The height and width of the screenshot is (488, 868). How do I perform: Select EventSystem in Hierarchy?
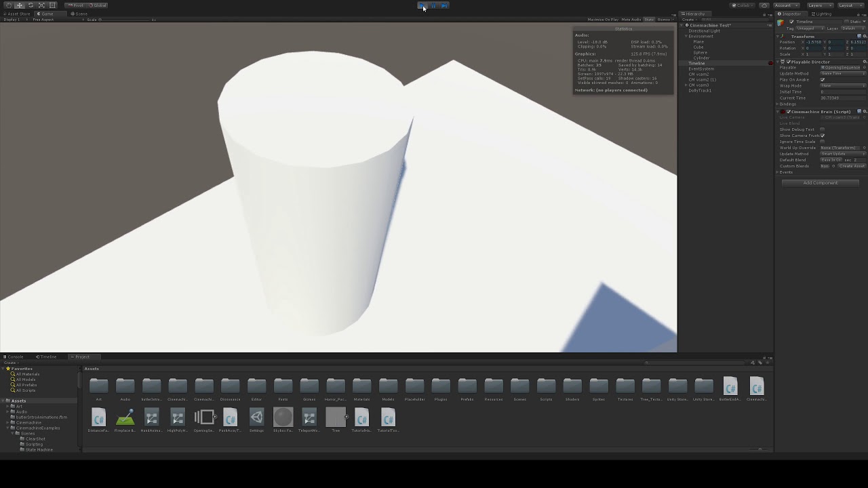tap(701, 69)
